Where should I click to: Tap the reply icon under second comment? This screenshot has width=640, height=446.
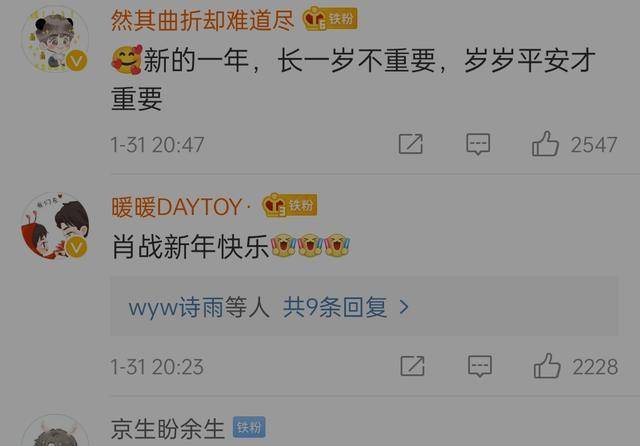click(480, 366)
